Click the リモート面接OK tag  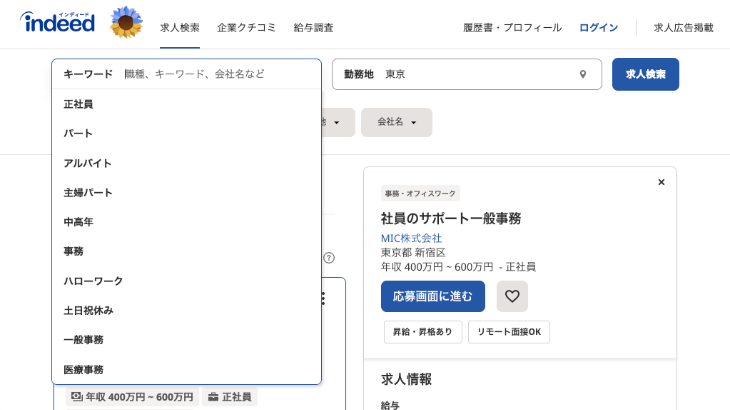coord(509,332)
